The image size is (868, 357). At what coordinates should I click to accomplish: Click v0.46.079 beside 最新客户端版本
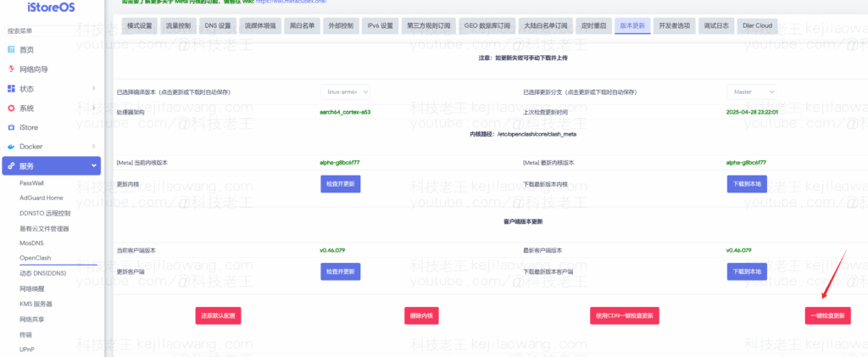tap(739, 250)
